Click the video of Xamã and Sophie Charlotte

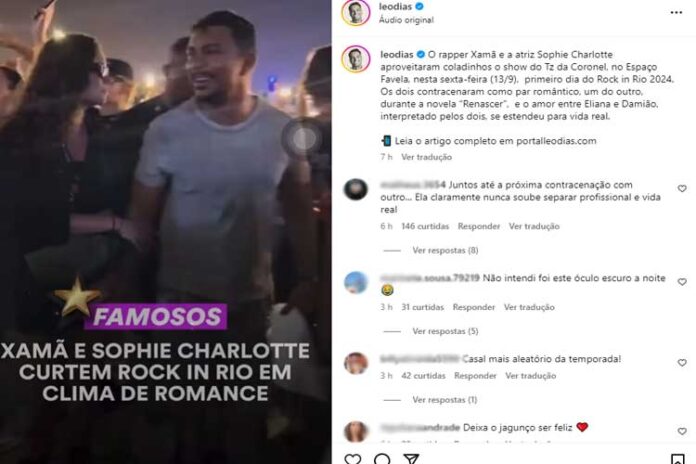(x=166, y=232)
